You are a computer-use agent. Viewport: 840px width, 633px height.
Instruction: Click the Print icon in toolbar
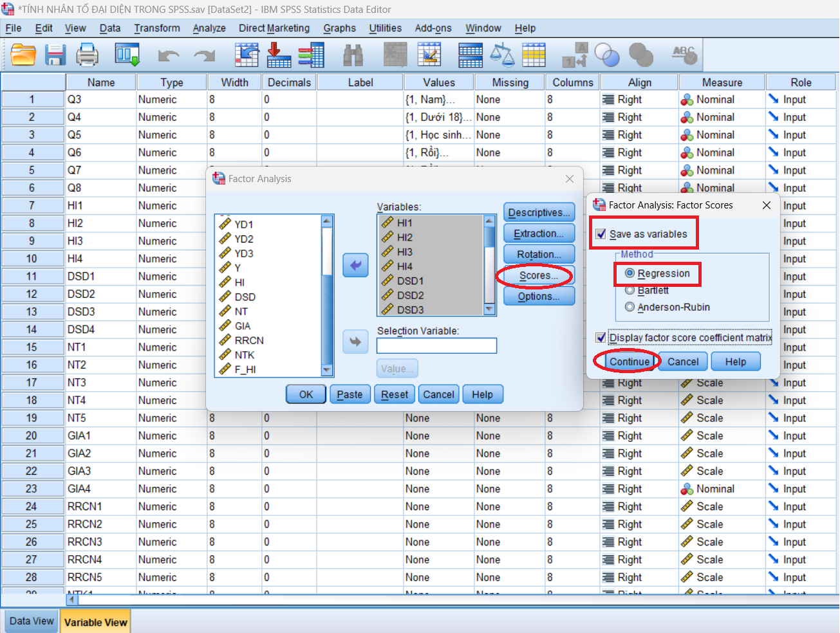click(x=88, y=55)
